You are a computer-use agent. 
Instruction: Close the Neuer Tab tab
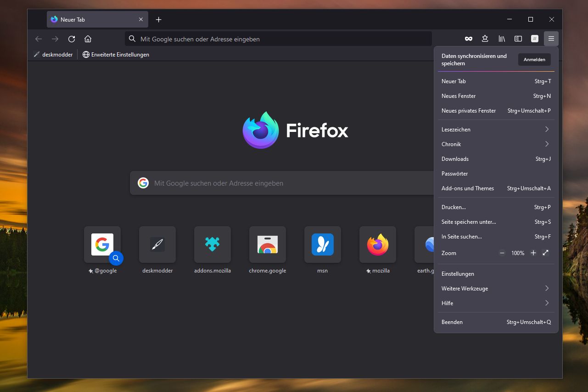tap(141, 20)
